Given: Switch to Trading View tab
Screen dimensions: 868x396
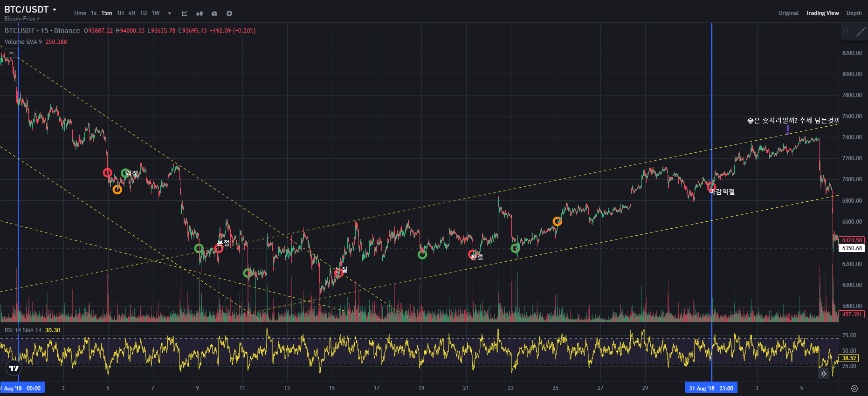Looking at the screenshot, I should click(x=822, y=13).
